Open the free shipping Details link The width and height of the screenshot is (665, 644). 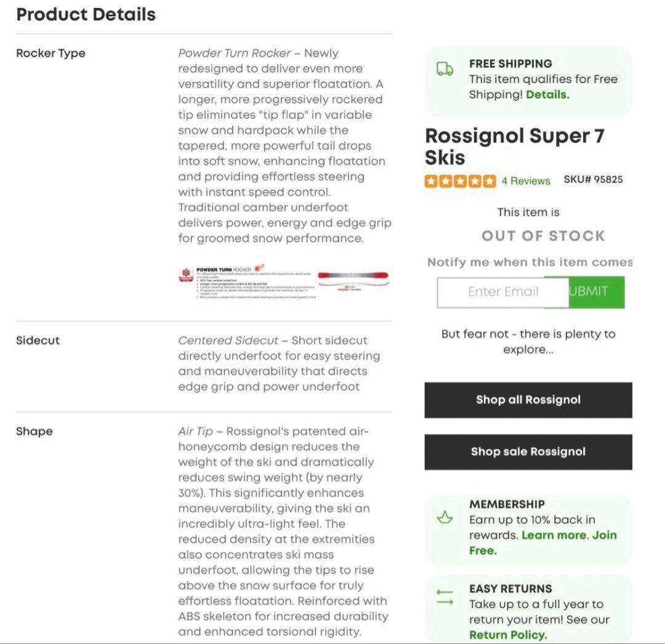tap(547, 95)
